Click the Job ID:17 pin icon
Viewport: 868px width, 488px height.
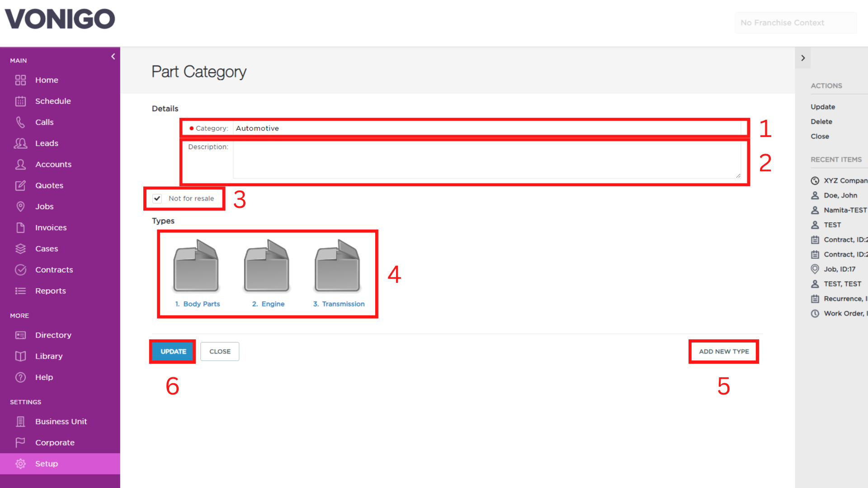(815, 269)
